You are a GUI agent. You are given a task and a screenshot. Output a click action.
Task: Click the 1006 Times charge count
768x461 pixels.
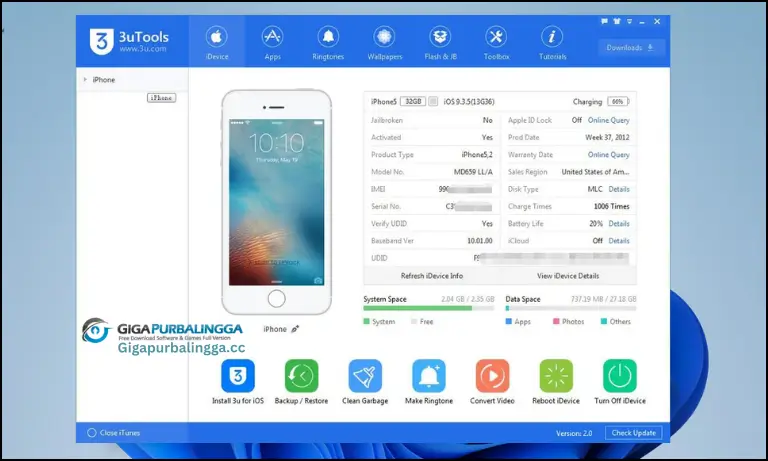point(612,206)
